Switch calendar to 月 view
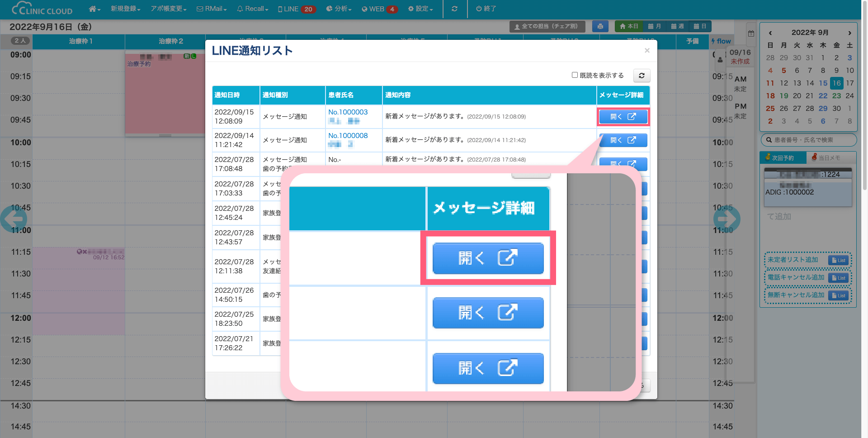 654,27
